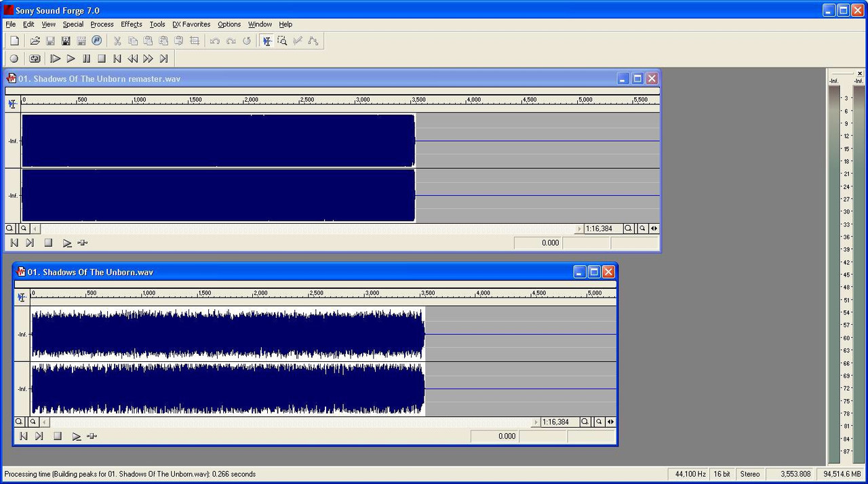868x484 pixels.
Task: Click level zoom in magnifier in remaster.wav window
Action: (x=9, y=228)
